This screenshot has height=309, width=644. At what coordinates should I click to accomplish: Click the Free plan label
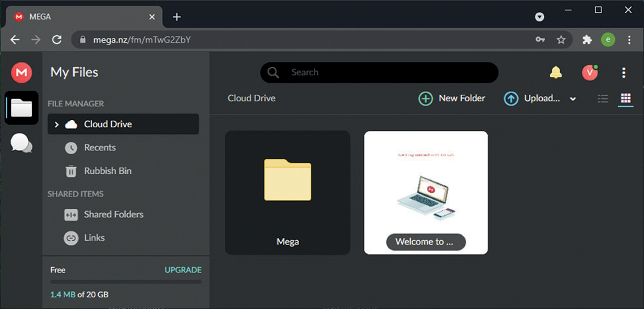tap(58, 270)
